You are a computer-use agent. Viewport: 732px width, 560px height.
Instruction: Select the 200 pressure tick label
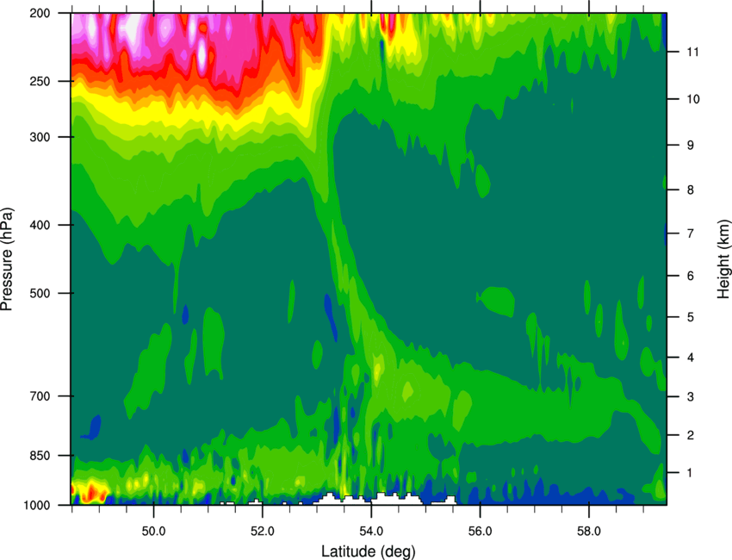(40, 13)
